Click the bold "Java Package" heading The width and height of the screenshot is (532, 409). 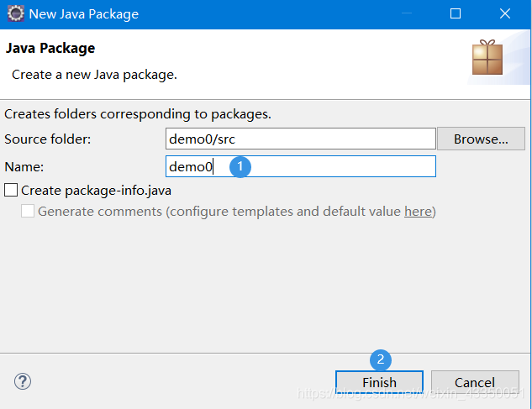point(50,49)
